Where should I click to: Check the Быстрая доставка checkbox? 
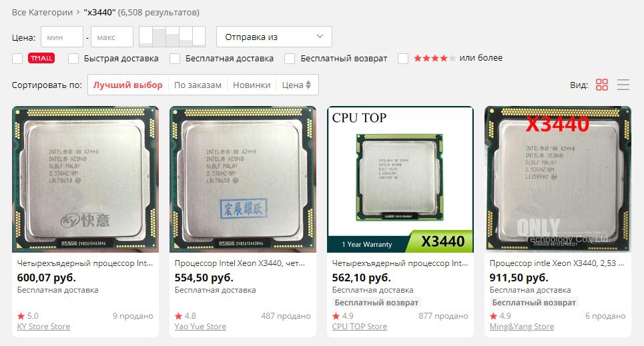tap(73, 59)
